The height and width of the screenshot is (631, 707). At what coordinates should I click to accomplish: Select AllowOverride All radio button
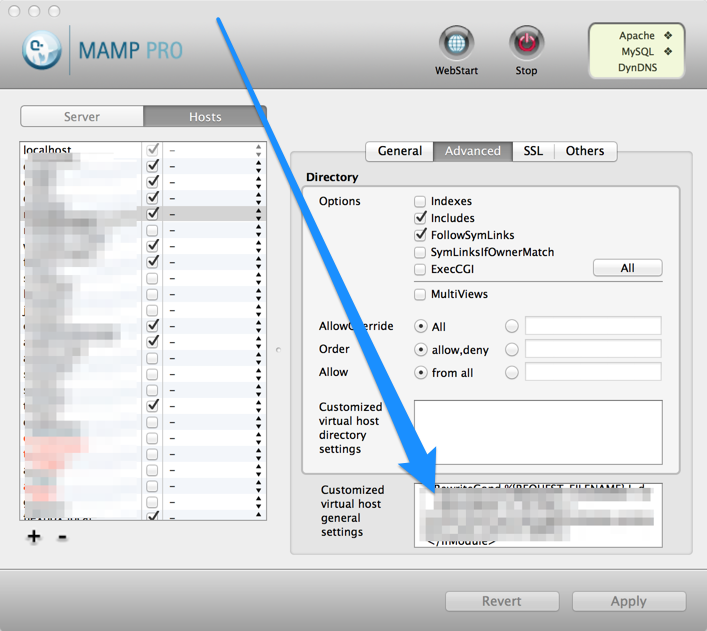(x=421, y=326)
